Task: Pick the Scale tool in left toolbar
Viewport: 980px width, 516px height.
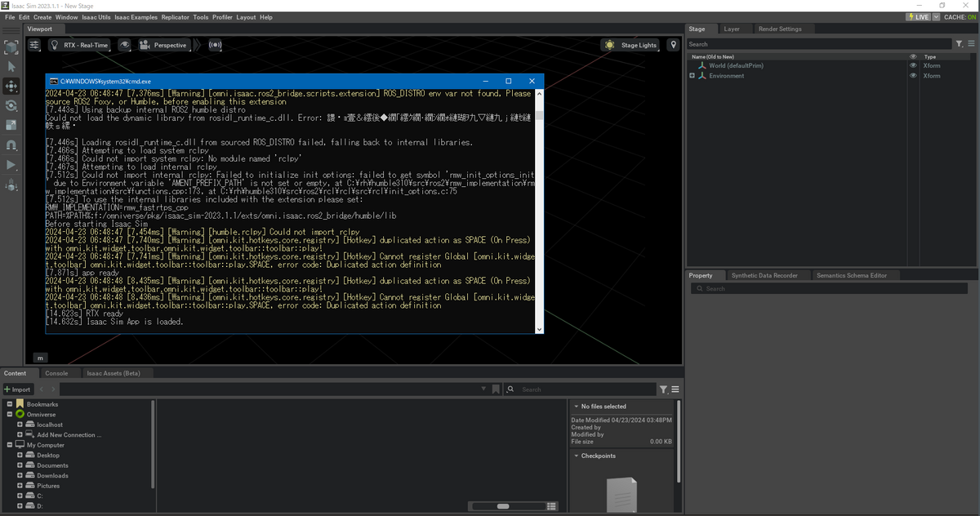Action: click(x=11, y=125)
